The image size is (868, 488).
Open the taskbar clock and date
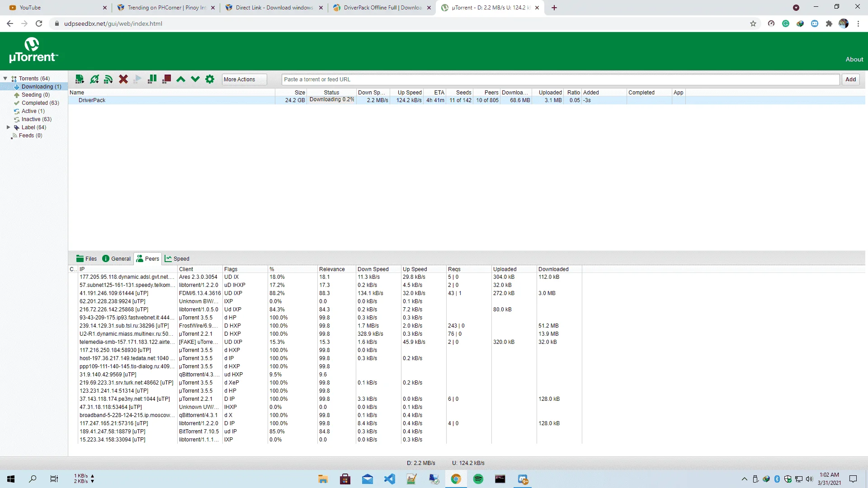click(x=829, y=479)
